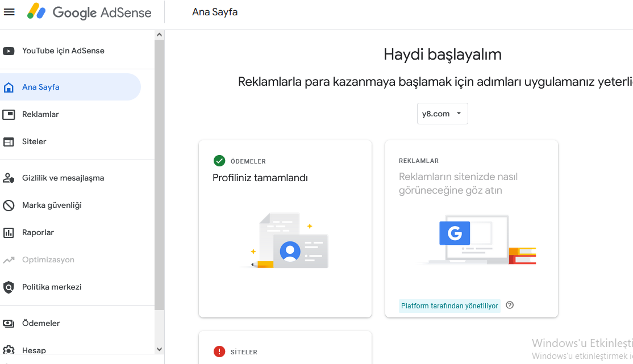The height and width of the screenshot is (364, 633).
Task: Click the help question mark icon
Action: point(510,305)
